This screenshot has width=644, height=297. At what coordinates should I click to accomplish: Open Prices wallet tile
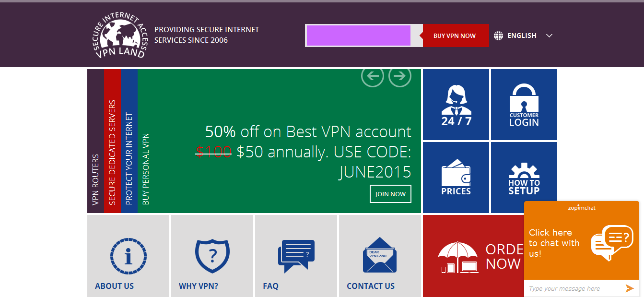[x=456, y=178]
